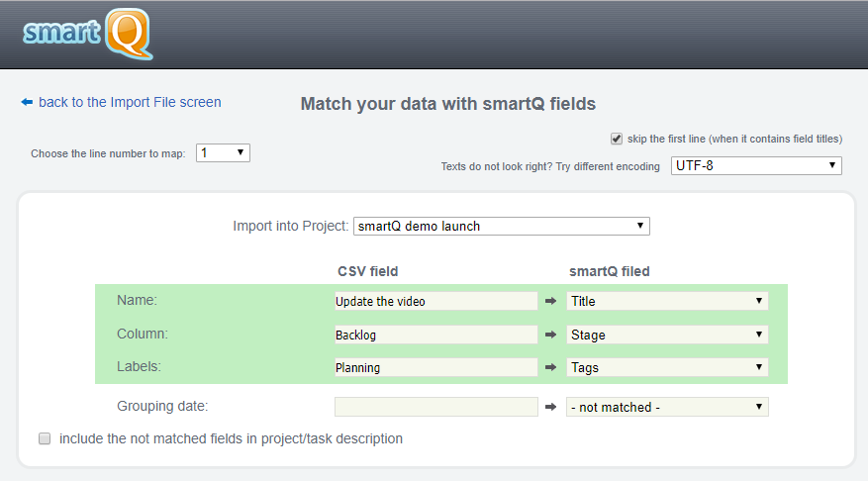This screenshot has height=481, width=868.
Task: Enable include not matched fields checkbox
Action: click(45, 438)
